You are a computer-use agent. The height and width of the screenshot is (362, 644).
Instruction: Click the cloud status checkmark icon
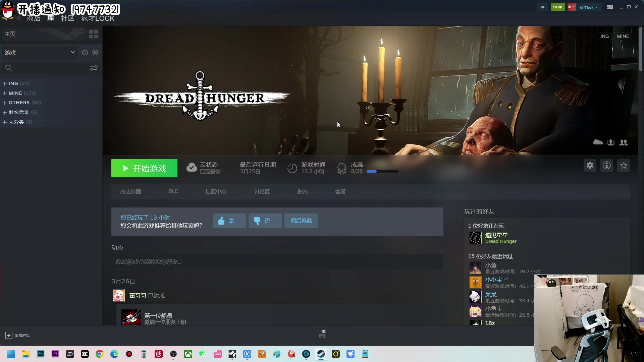coord(192,168)
